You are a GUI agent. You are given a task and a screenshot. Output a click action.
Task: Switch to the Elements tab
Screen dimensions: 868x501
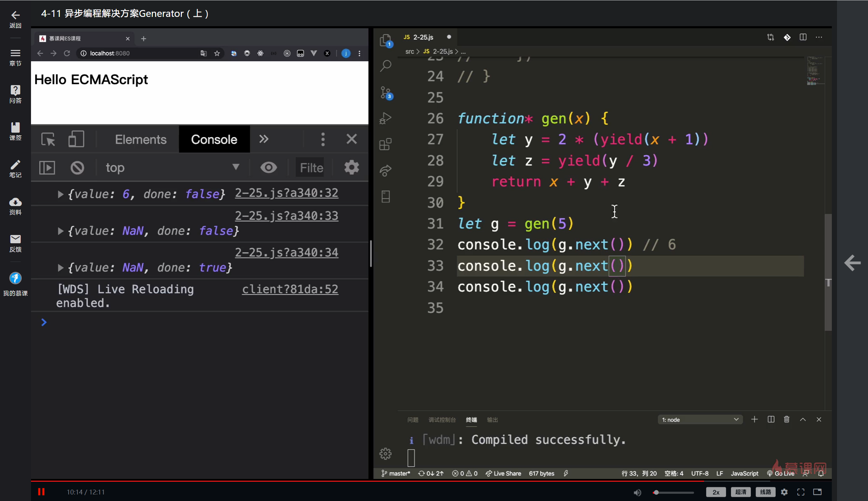pos(141,140)
